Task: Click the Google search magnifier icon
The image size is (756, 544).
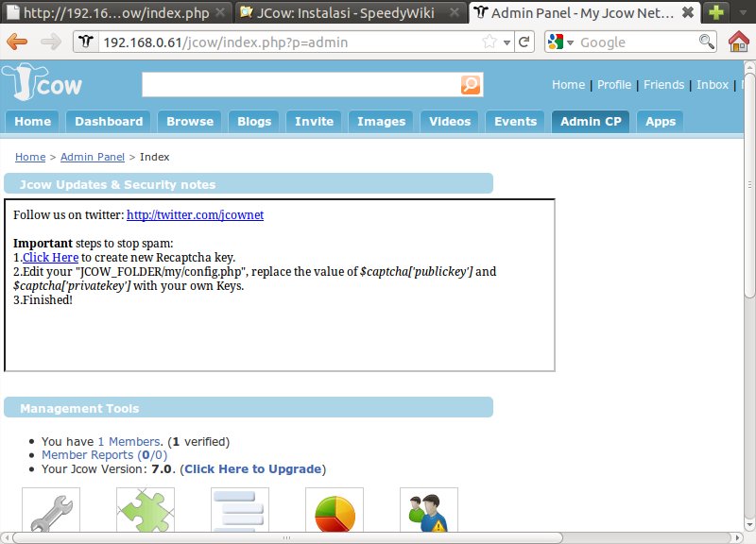Action: coord(706,42)
